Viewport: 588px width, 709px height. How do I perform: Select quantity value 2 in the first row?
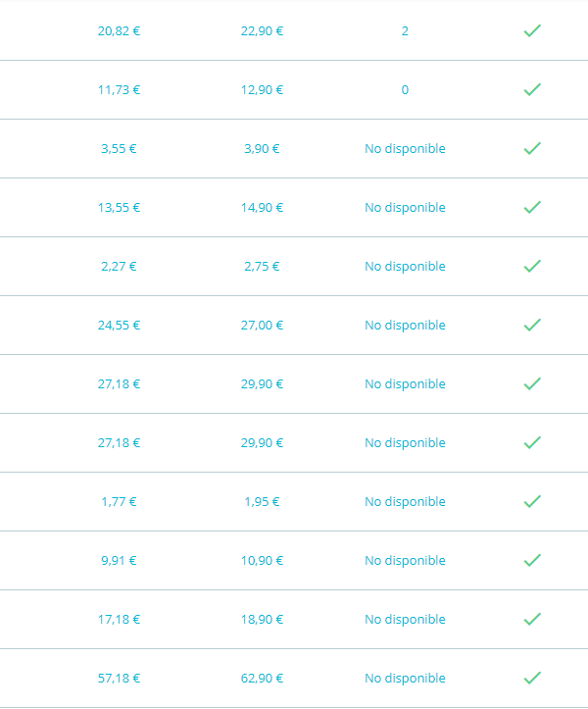pos(405,30)
